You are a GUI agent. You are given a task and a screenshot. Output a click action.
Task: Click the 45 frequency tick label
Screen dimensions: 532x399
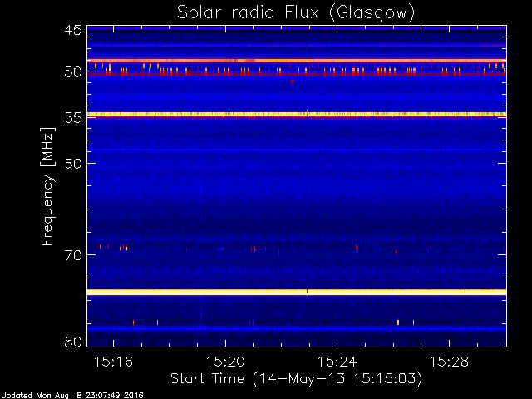point(73,30)
